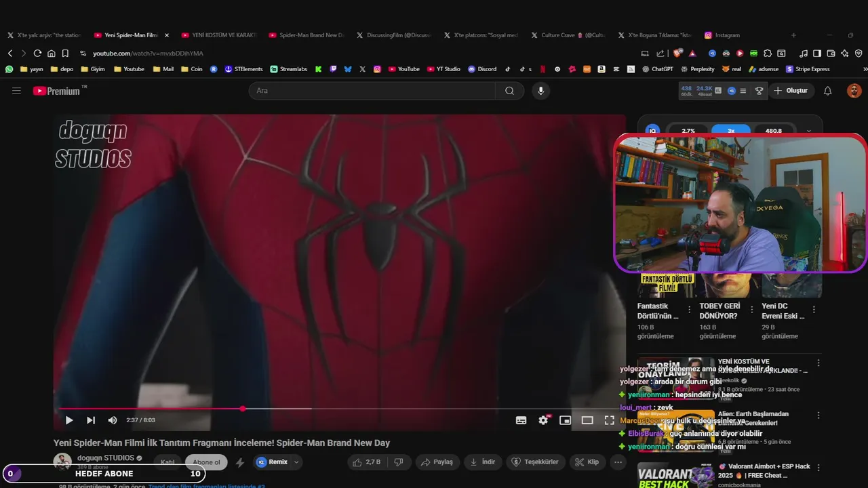The image size is (868, 488).
Task: Reload the current page
Action: (x=37, y=53)
